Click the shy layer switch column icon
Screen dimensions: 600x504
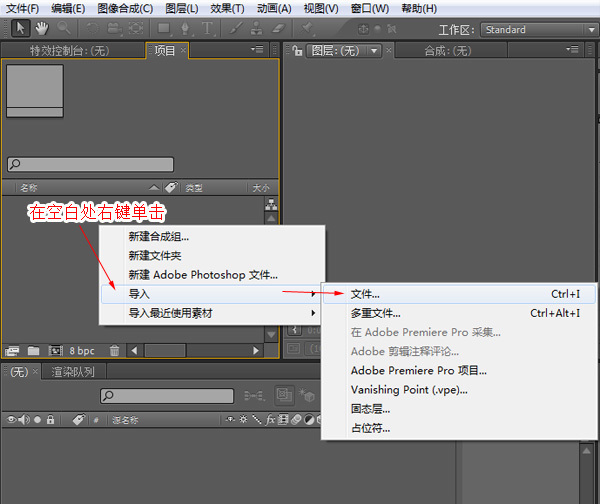[230, 420]
